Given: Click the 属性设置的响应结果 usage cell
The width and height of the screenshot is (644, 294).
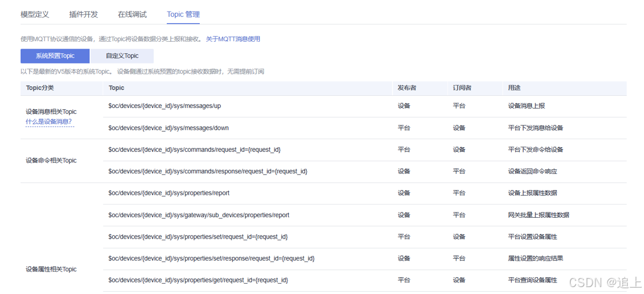Looking at the screenshot, I should point(535,258).
